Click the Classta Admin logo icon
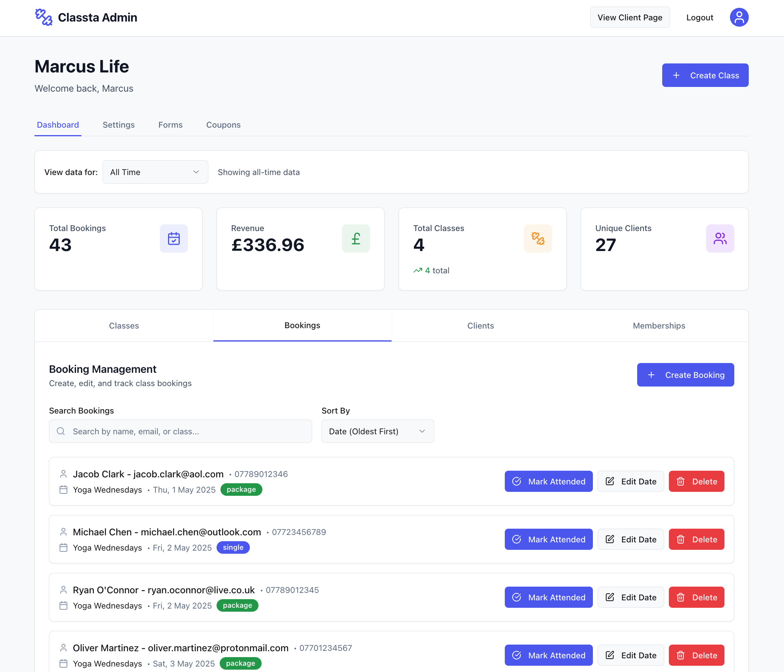 tap(43, 17)
